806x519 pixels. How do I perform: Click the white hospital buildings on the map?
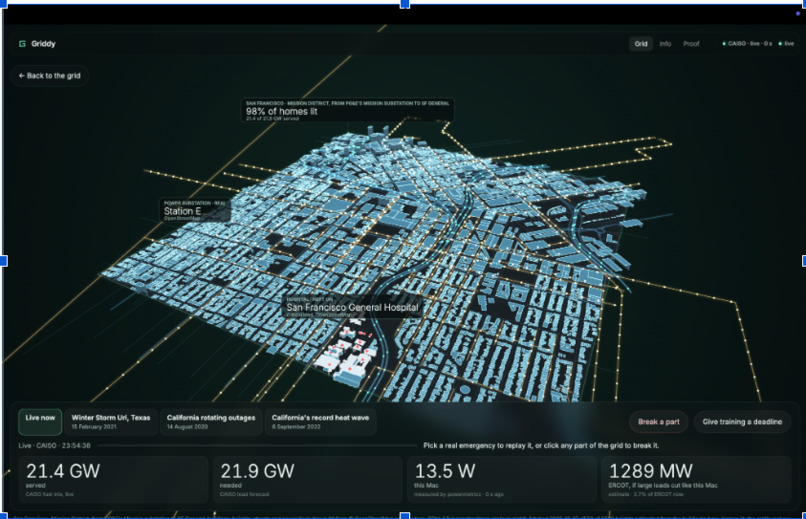(x=346, y=355)
